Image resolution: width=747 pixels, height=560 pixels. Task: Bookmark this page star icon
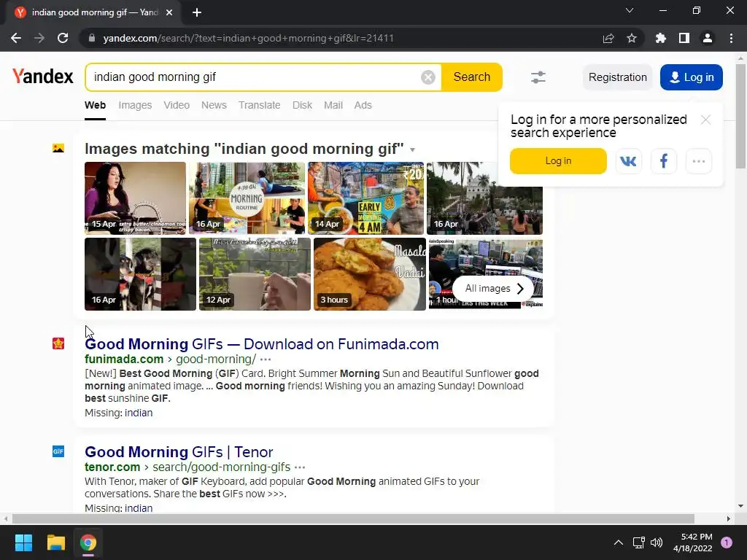[x=632, y=38]
